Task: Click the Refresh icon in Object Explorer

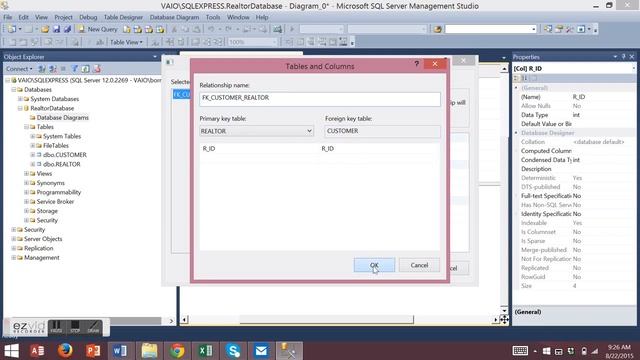Action: [x=86, y=69]
